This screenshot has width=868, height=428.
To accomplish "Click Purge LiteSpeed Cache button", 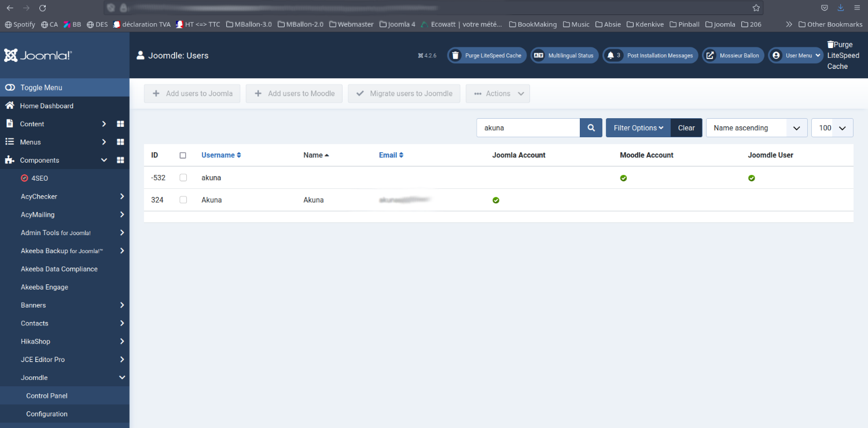I will 487,56.
